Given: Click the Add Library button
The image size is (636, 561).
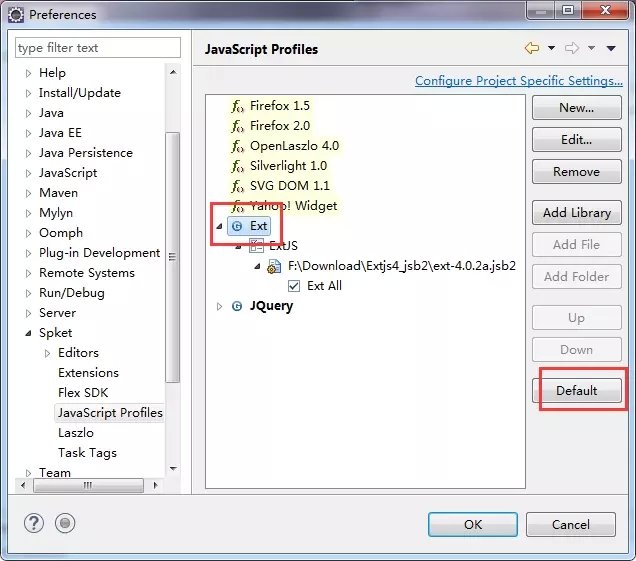Looking at the screenshot, I should tap(576, 213).
